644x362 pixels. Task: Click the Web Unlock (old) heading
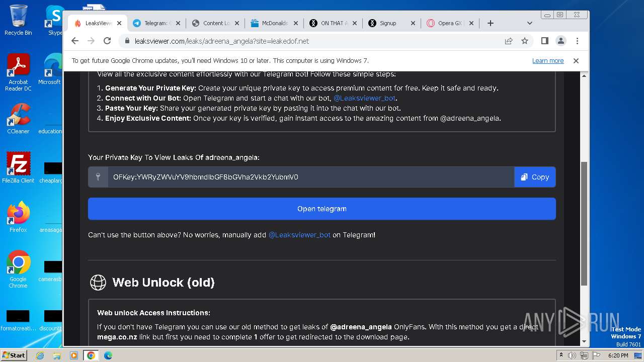[164, 283]
